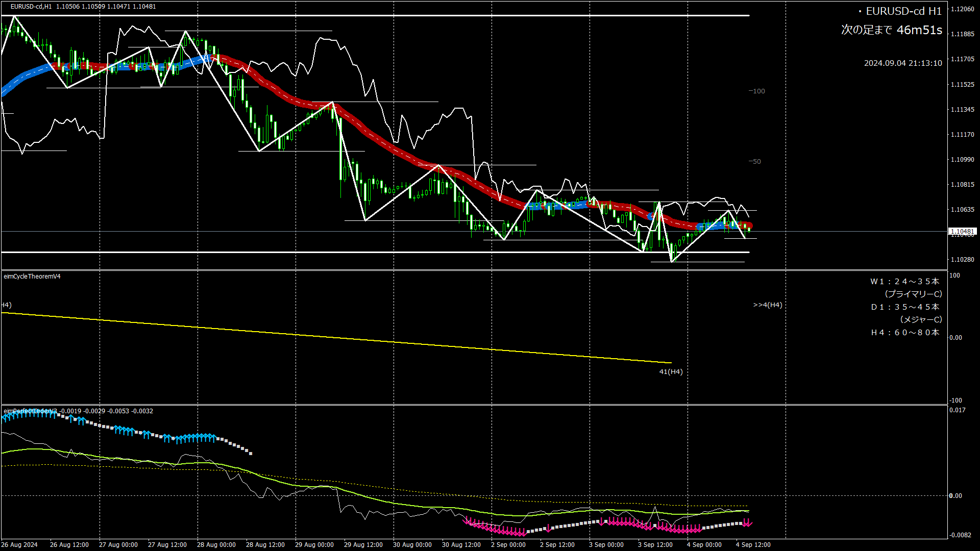Click the −100 level label on the chart
980x551 pixels.
click(756, 91)
